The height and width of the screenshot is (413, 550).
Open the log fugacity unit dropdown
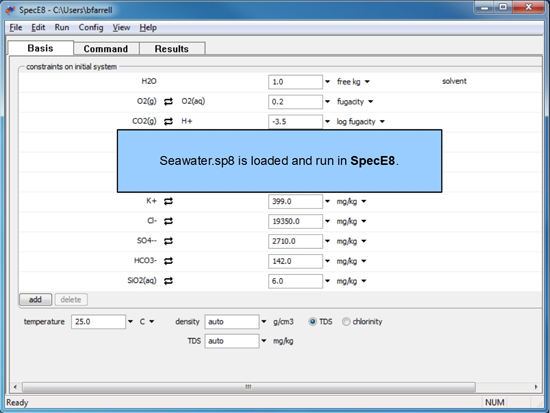tap(382, 122)
